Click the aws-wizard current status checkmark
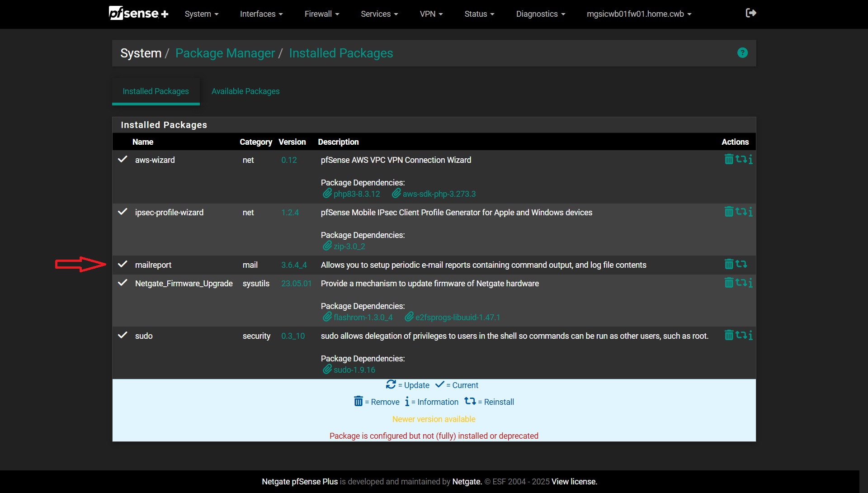The width and height of the screenshot is (868, 493). 123,159
